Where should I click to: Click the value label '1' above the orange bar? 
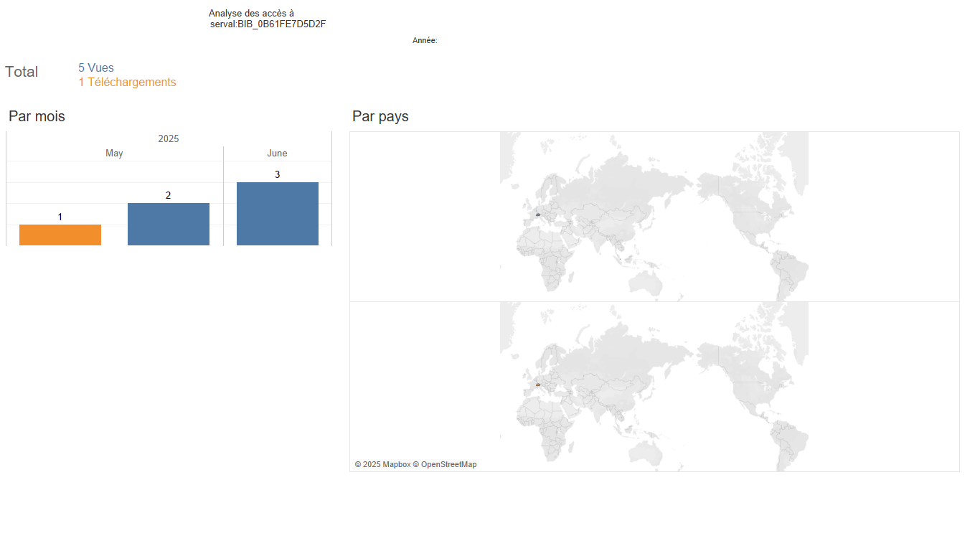60,217
